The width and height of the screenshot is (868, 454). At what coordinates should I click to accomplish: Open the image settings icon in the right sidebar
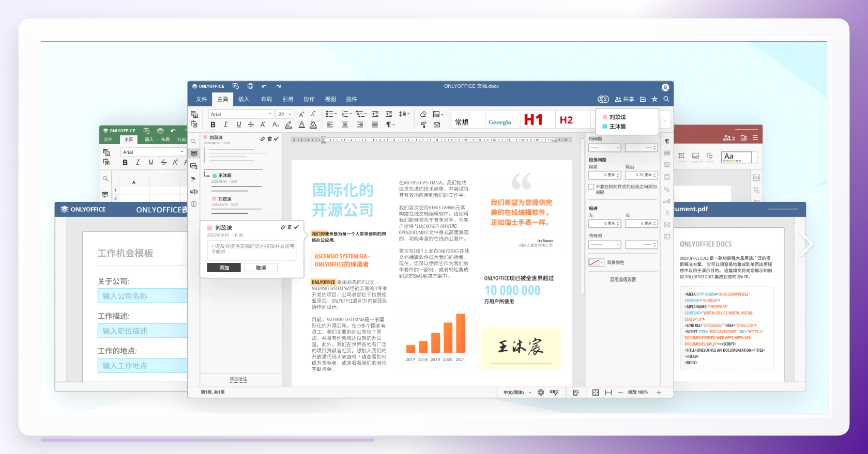click(667, 165)
